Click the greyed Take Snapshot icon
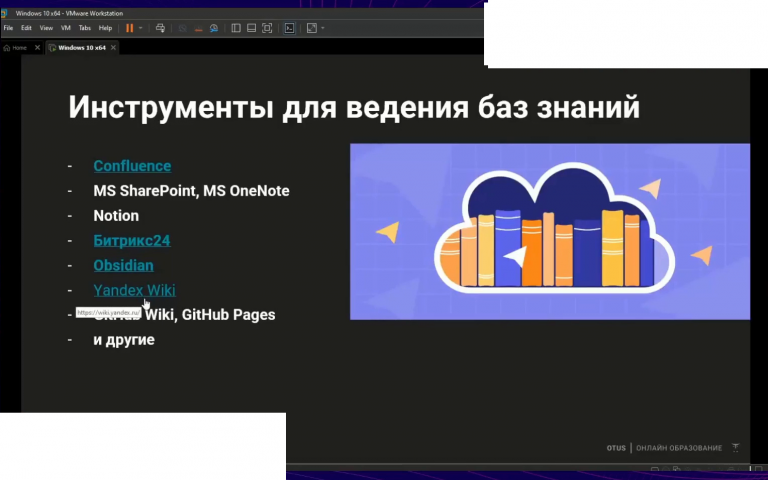The width and height of the screenshot is (768, 480). click(183, 28)
